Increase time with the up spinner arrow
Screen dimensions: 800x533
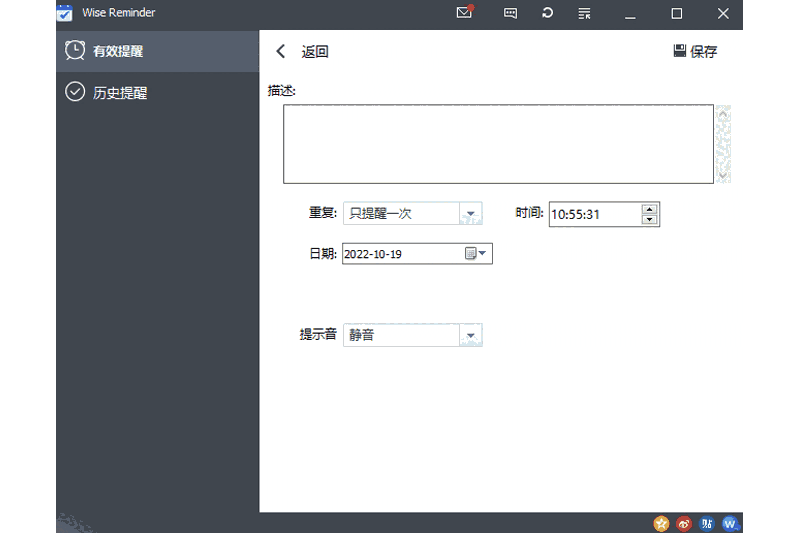[x=649, y=209]
